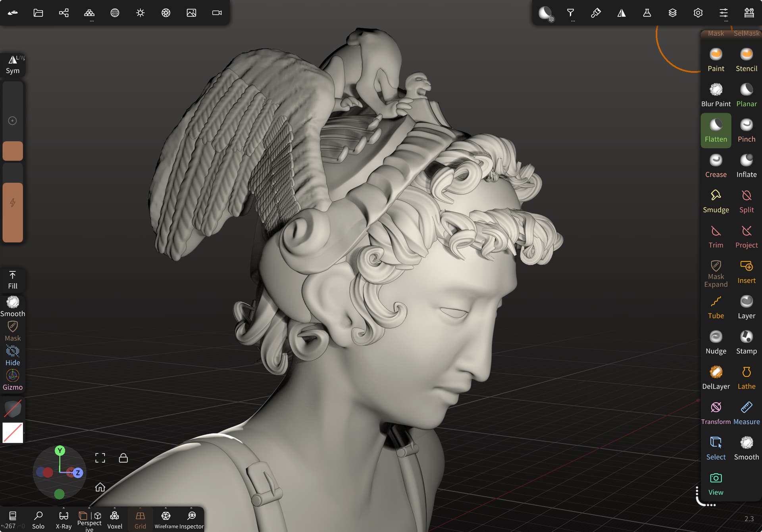Open the scene hierarchy menu
Image resolution: width=762 pixels, height=532 pixels.
click(63, 13)
